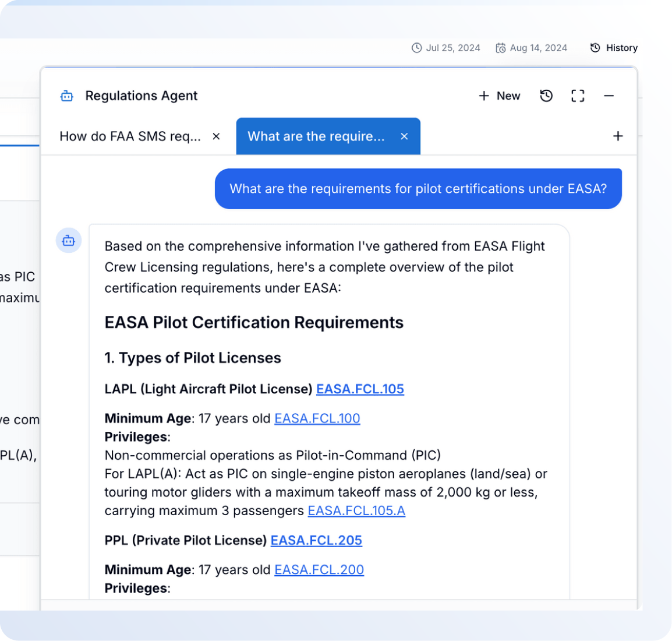Switch to 'How do FAA SMS req...' tab
This screenshot has height=641, width=672.
click(130, 136)
